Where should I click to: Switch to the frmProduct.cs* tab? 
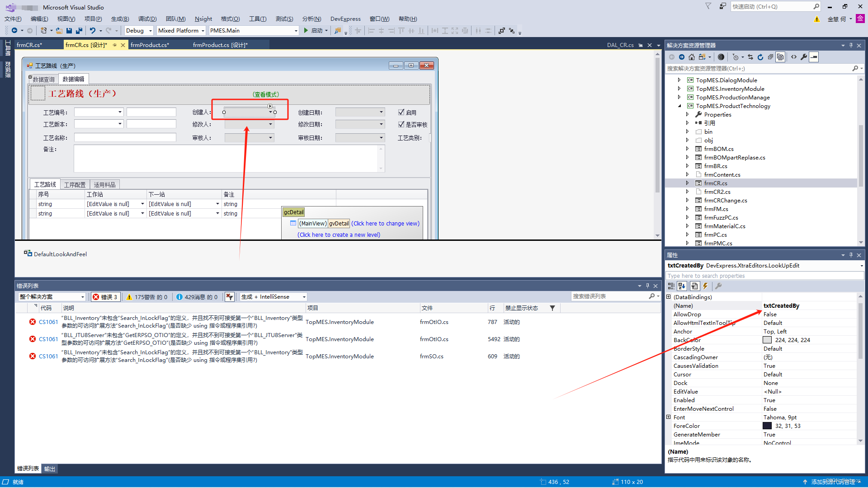[150, 45]
